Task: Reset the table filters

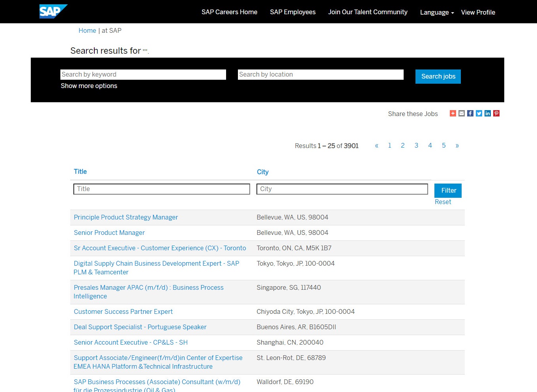Action: 443,202
